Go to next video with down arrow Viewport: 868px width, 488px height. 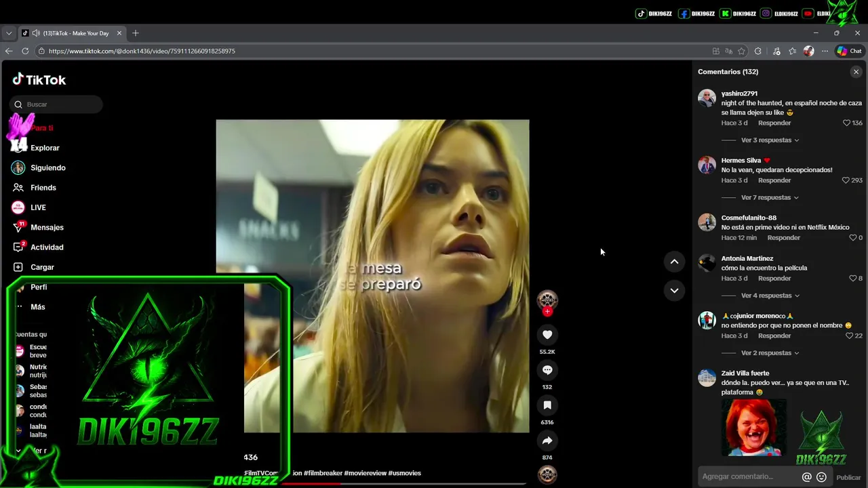point(674,290)
